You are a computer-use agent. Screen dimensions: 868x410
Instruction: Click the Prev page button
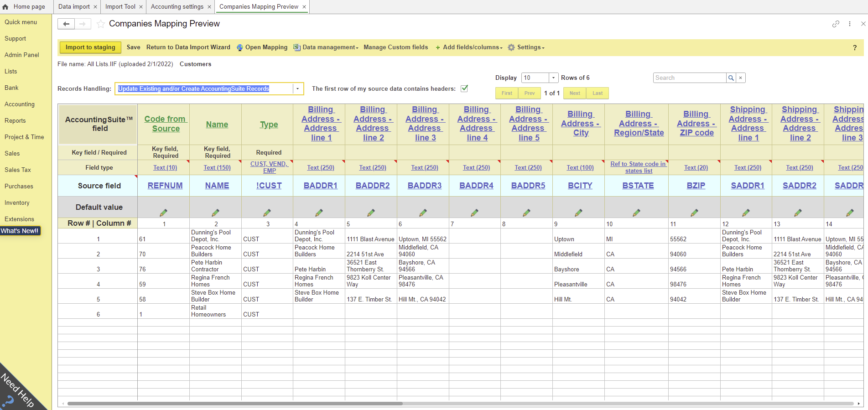[x=530, y=93]
